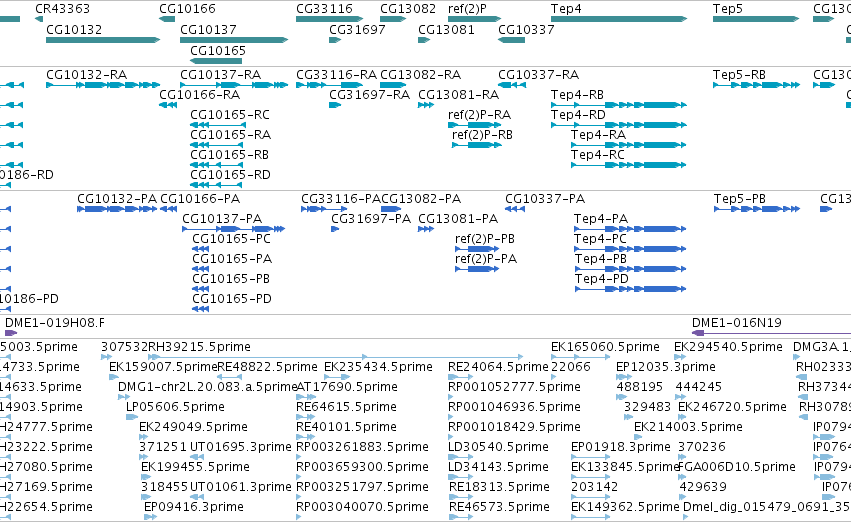Open EST LD30540.5prime
The width and height of the screenshot is (851, 522).
point(498,447)
